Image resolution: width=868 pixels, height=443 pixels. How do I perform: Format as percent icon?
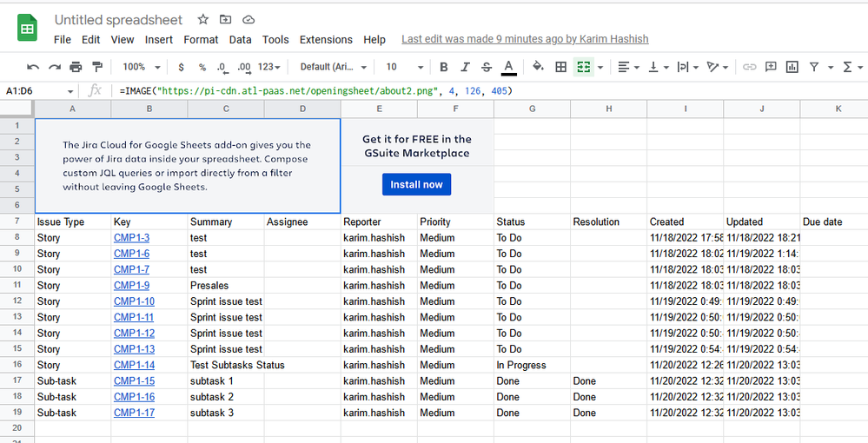(x=202, y=67)
